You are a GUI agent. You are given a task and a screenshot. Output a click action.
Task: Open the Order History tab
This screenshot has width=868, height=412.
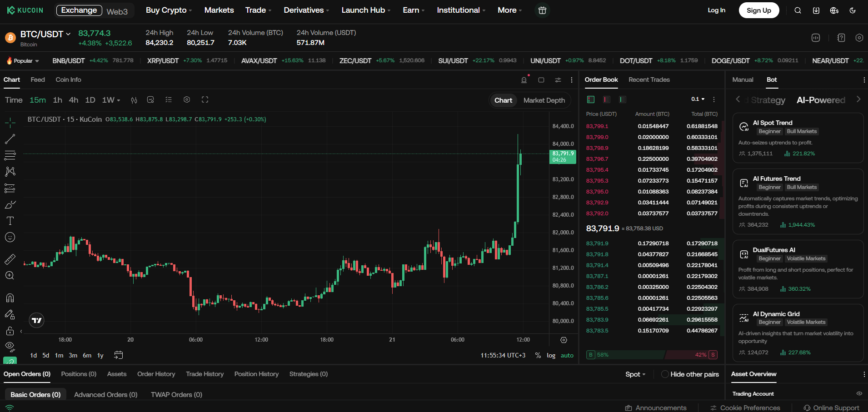point(156,374)
